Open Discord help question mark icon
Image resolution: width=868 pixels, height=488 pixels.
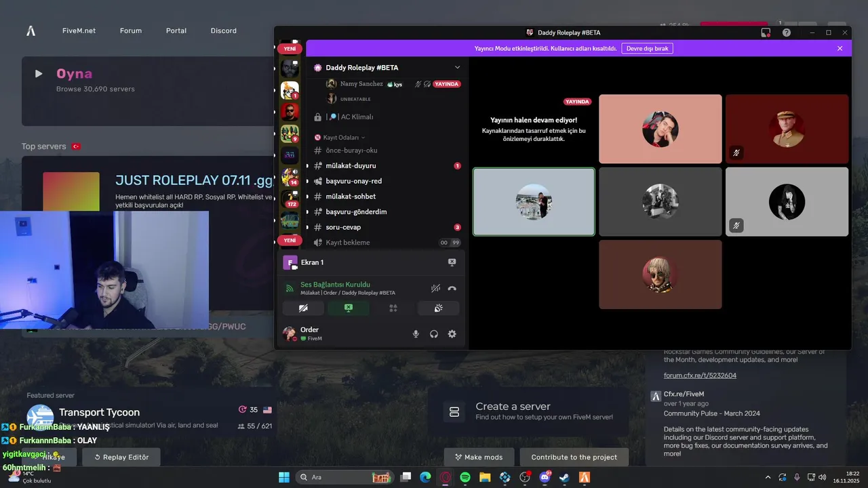(787, 33)
